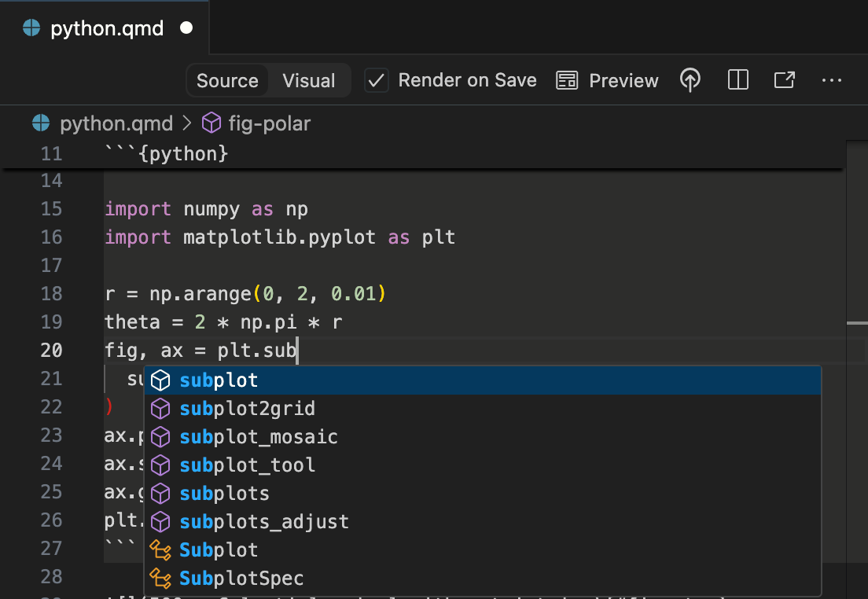Click the Render button arrow icon
Screen dimensions: 868x599
tap(690, 79)
